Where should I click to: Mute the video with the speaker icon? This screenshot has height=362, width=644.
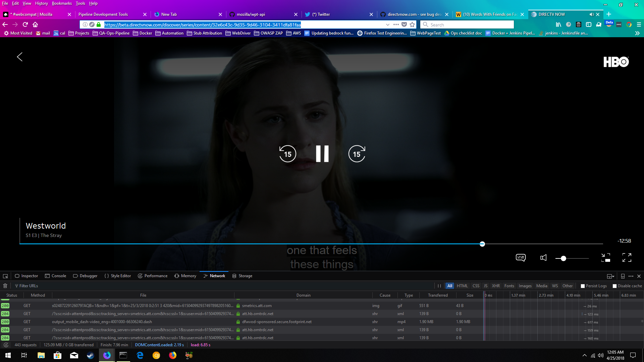pyautogui.click(x=543, y=257)
